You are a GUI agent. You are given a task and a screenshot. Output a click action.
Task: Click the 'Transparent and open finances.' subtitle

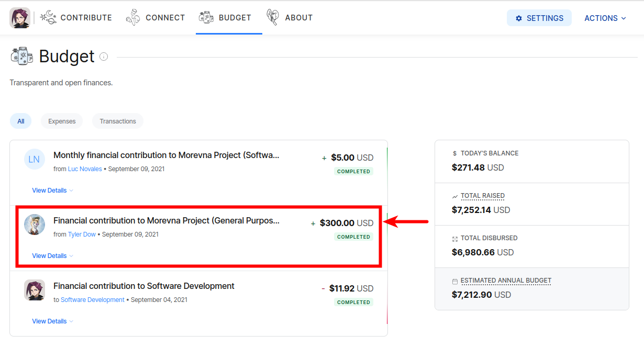click(x=61, y=83)
